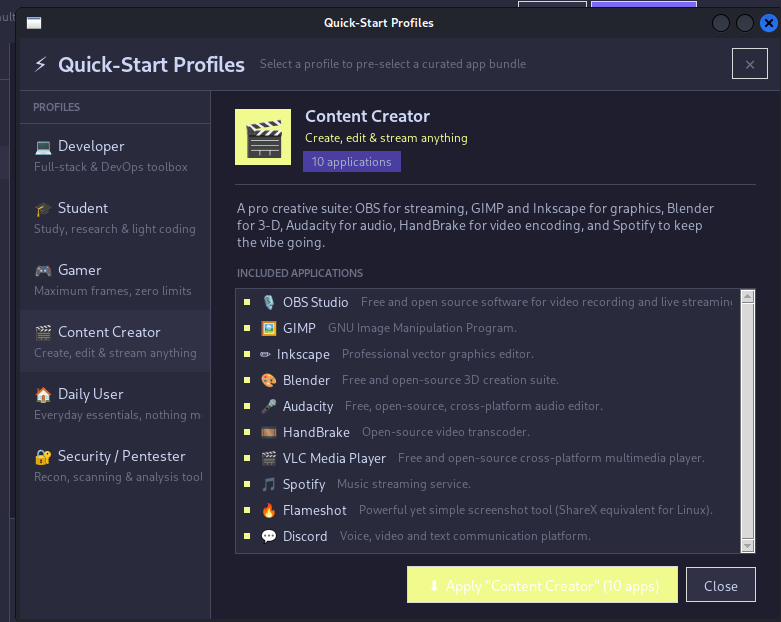Select the GIMP list entry

point(488,328)
